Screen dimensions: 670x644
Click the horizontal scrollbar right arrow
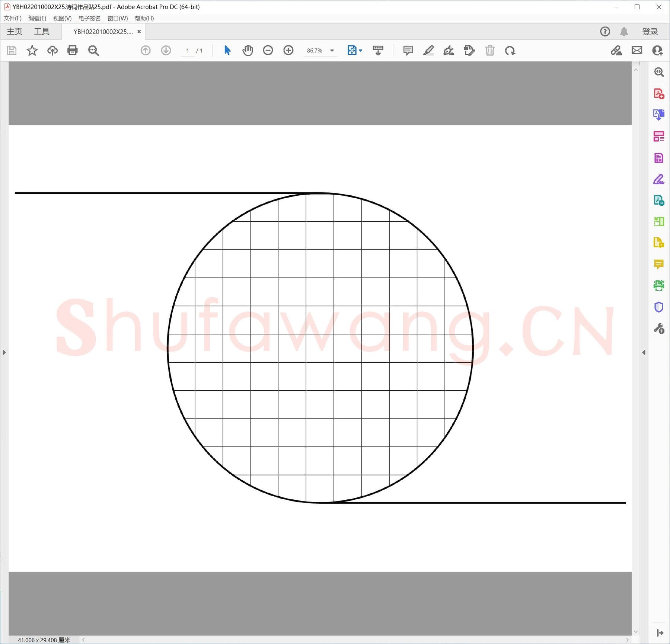point(628,640)
